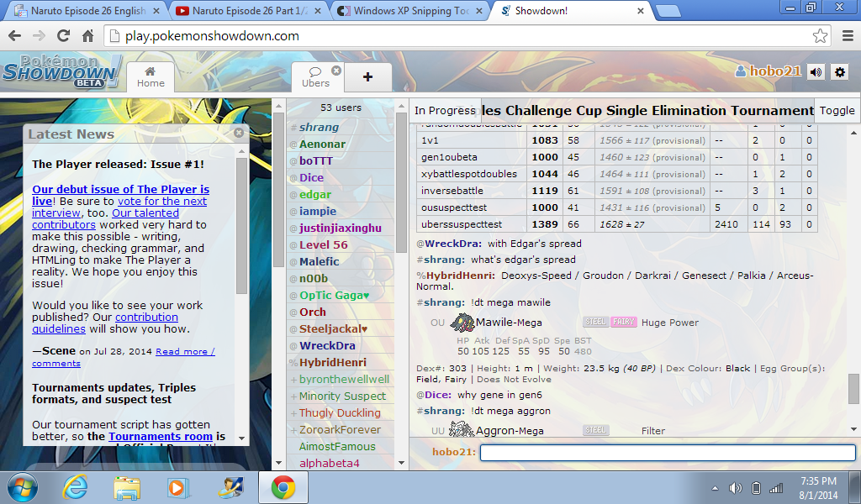Viewport: 861px width, 504px height.
Task: Close the Showdown! browser tab
Action: pos(640,11)
